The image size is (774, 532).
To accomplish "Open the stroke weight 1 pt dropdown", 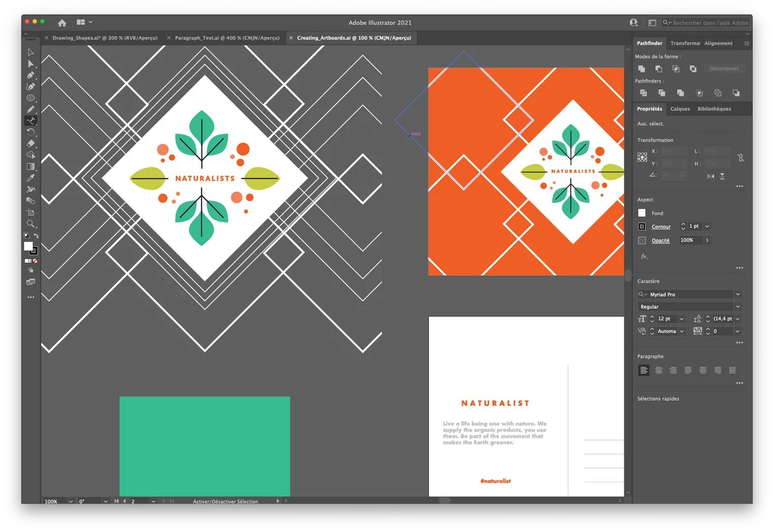I will coord(708,226).
